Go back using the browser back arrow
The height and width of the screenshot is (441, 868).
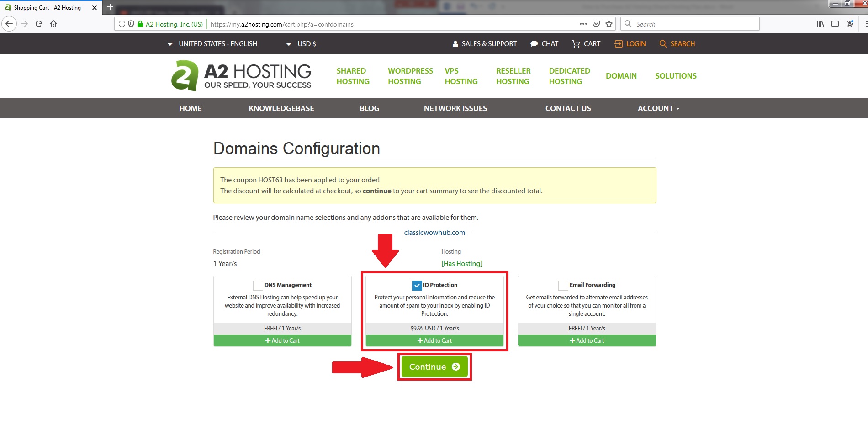click(9, 24)
